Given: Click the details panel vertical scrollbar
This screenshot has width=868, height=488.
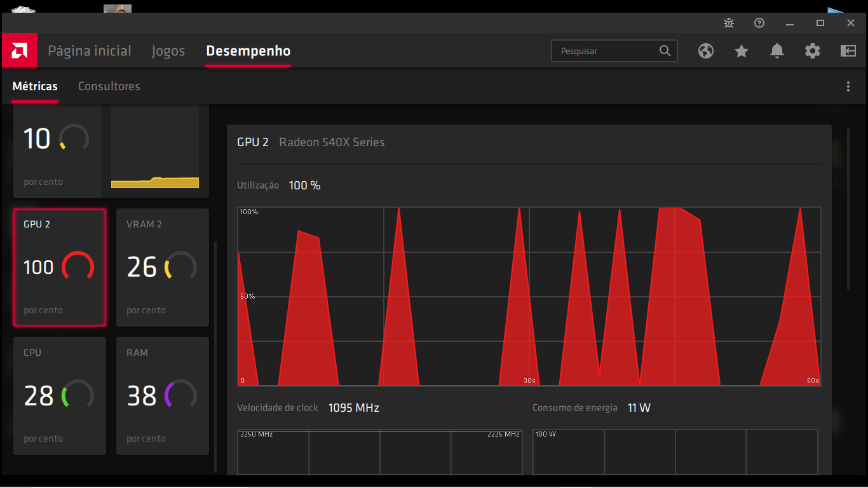Looking at the screenshot, I should tap(848, 208).
